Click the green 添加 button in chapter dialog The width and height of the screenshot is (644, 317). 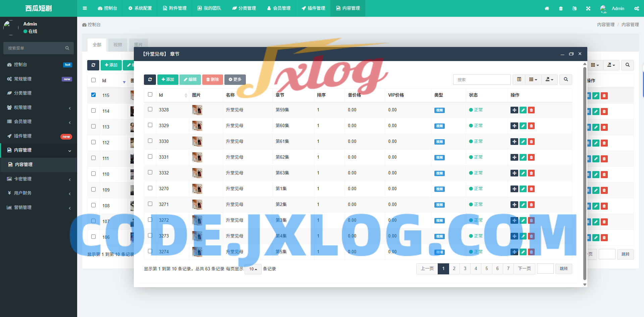click(x=168, y=80)
